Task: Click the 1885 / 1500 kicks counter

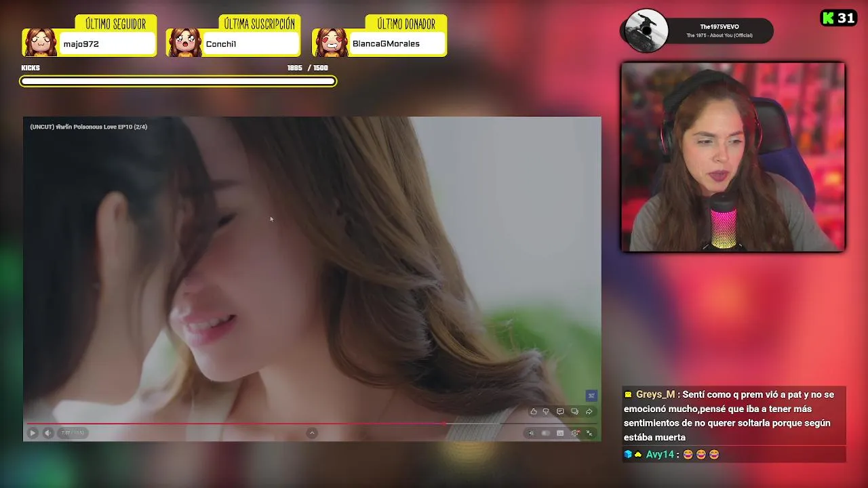Action: pyautogui.click(x=307, y=68)
